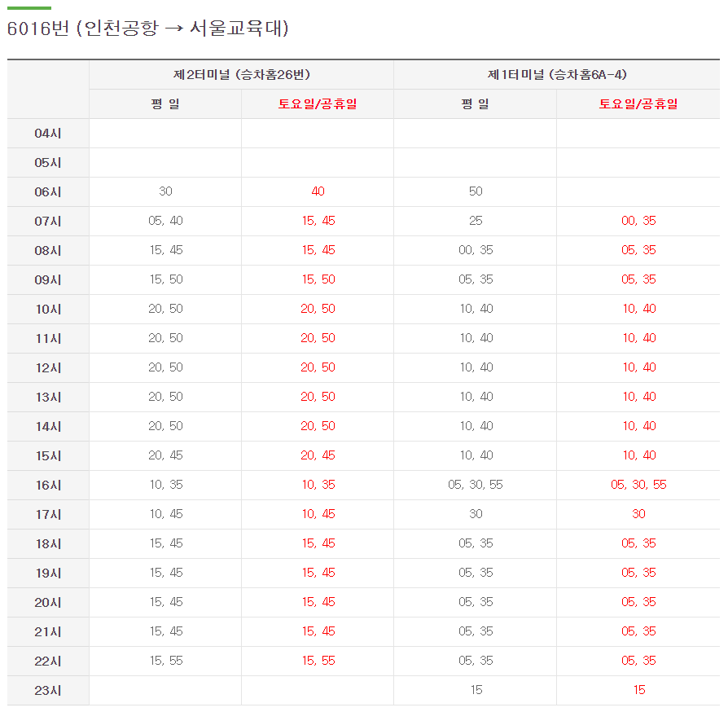Screen dimensions: 728x712
Task: Click red 15, 55 in the 22시 row
Action: click(x=318, y=661)
